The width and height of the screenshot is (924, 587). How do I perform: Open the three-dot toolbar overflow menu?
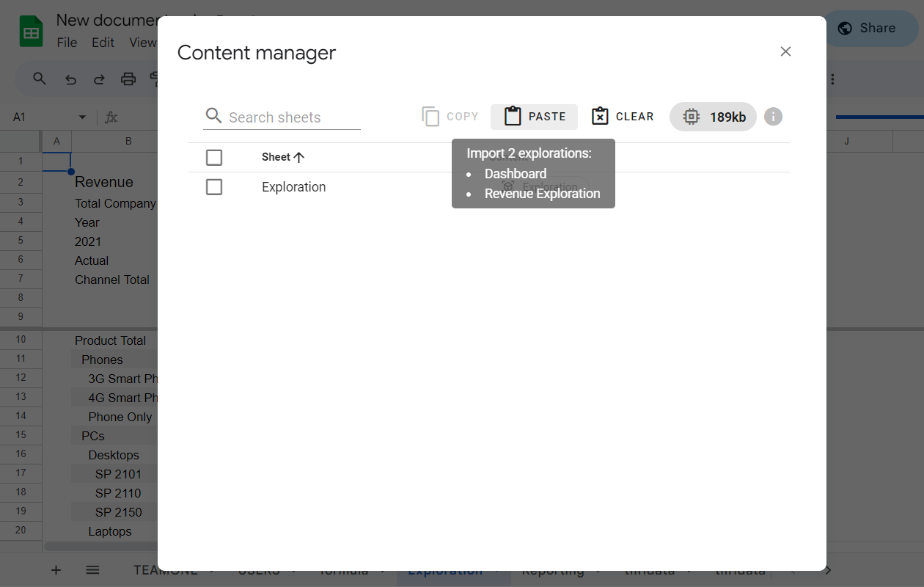click(832, 79)
